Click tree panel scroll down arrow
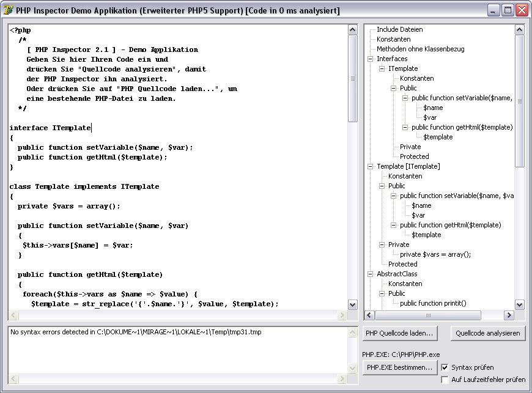Image resolution: width=532 pixels, height=393 pixels. click(519, 305)
